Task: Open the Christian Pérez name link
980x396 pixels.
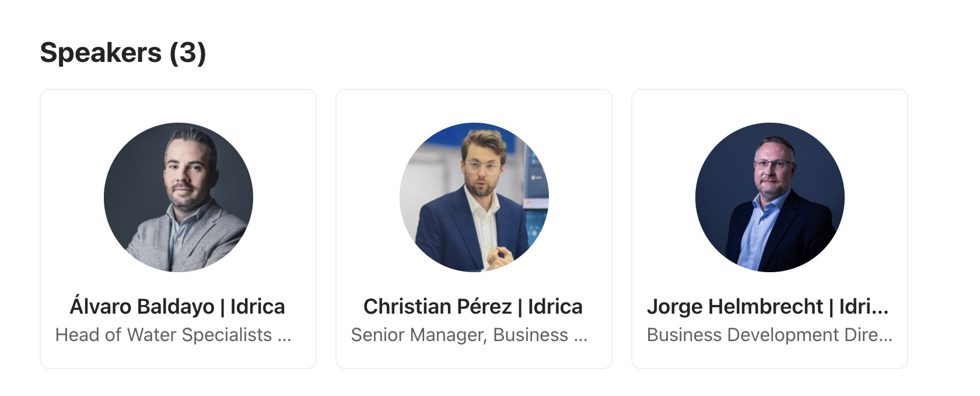Action: pyautogui.click(x=437, y=307)
